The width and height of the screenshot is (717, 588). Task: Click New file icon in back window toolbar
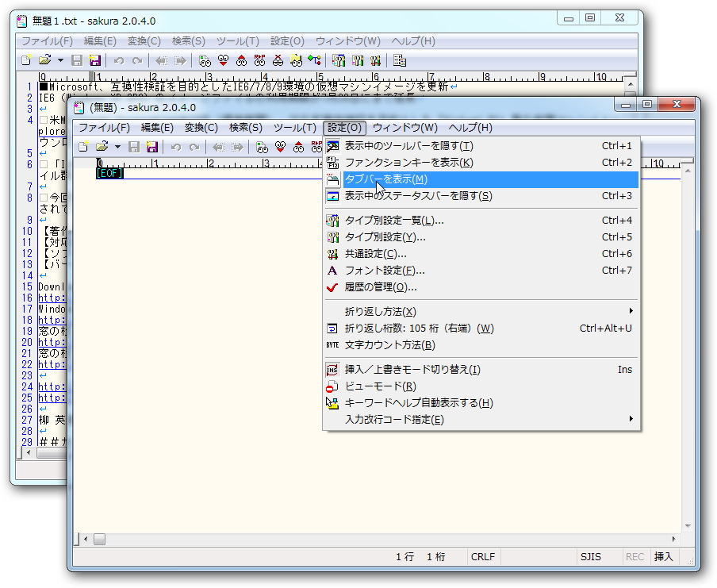coord(26,60)
